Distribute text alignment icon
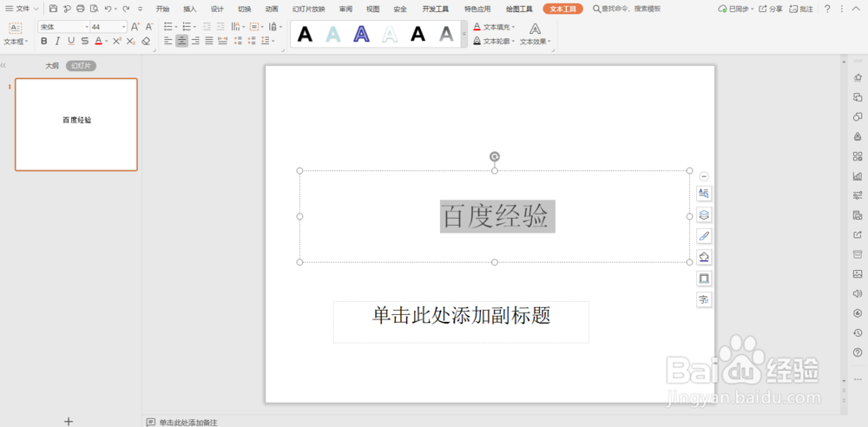868x427 pixels. (222, 41)
